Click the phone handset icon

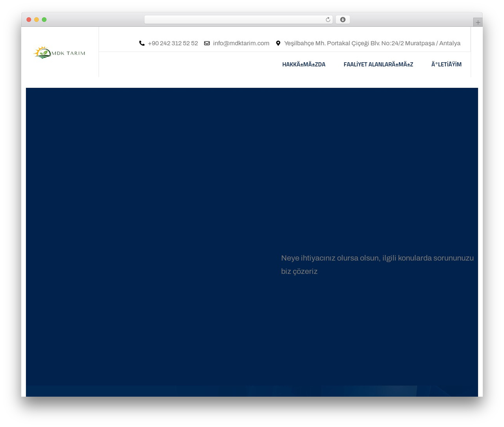tap(142, 43)
